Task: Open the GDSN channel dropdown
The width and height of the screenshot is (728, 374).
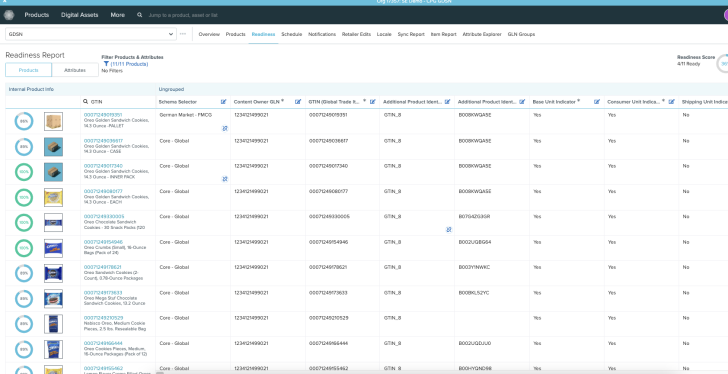Action: coord(91,34)
